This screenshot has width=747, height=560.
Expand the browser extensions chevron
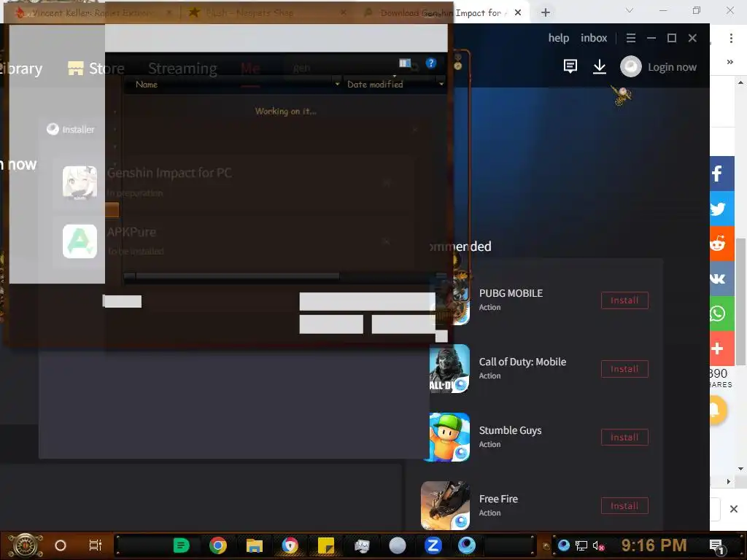coord(729,62)
